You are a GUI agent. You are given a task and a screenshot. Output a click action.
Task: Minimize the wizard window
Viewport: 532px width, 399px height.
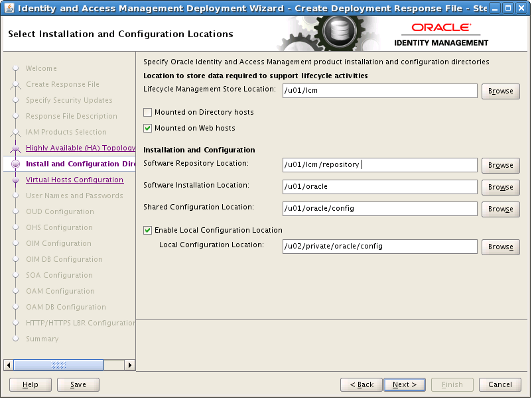click(x=495, y=8)
